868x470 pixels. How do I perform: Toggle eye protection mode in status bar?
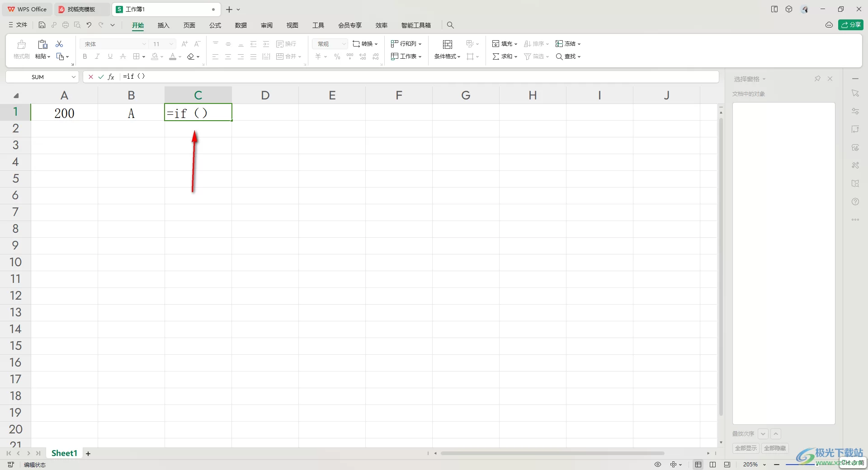[x=658, y=465]
